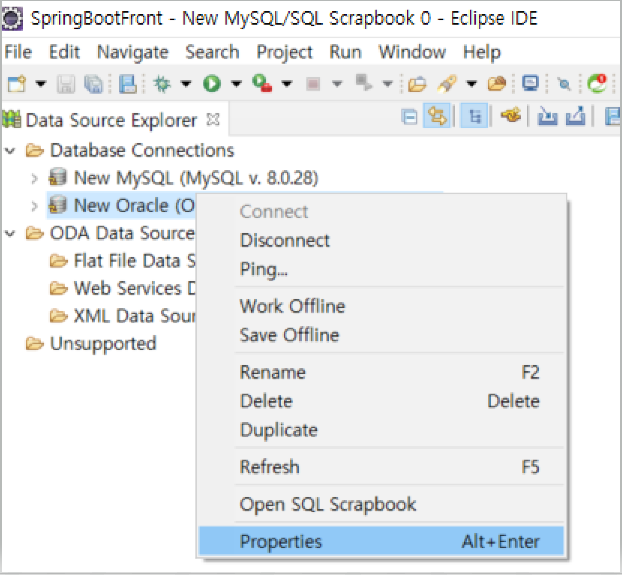Screen dimensions: 622x575
Task: Open the dropdown arrow beside Stop icon
Action: (337, 84)
